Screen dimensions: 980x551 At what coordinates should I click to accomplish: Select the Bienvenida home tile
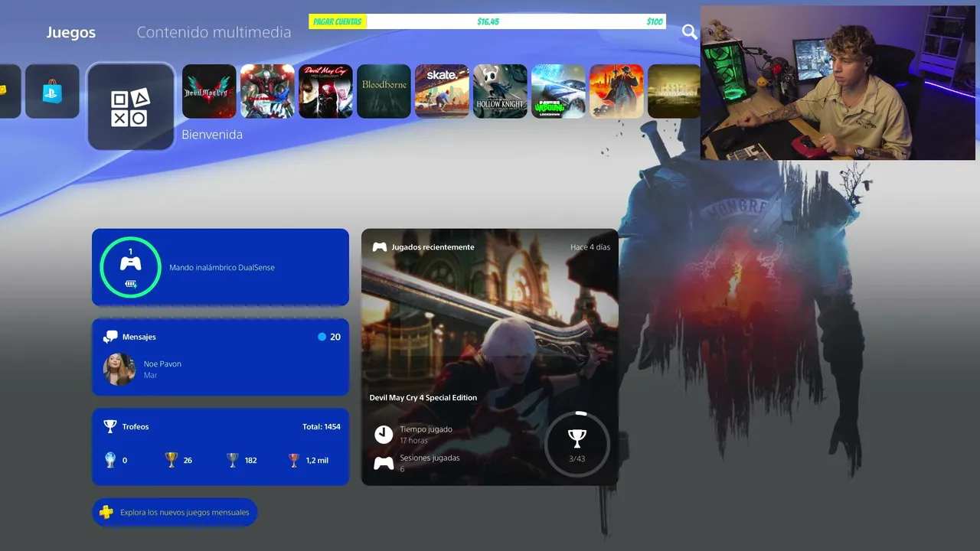(131, 107)
